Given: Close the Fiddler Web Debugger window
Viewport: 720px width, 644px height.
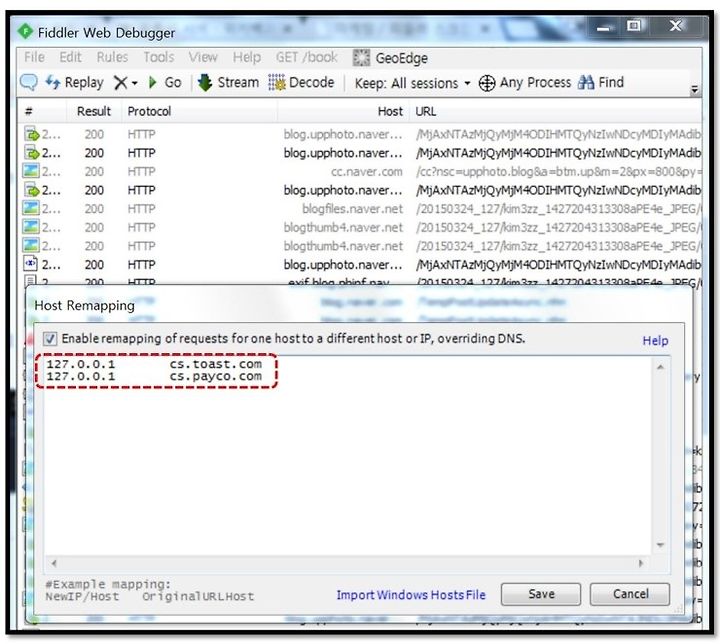Looking at the screenshot, I should tap(676, 26).
